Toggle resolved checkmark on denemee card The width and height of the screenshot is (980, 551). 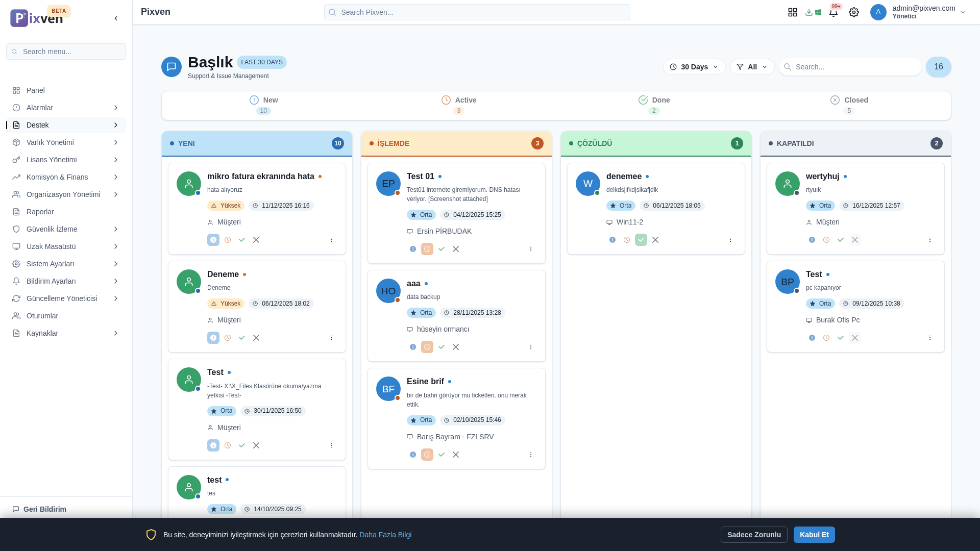(641, 240)
